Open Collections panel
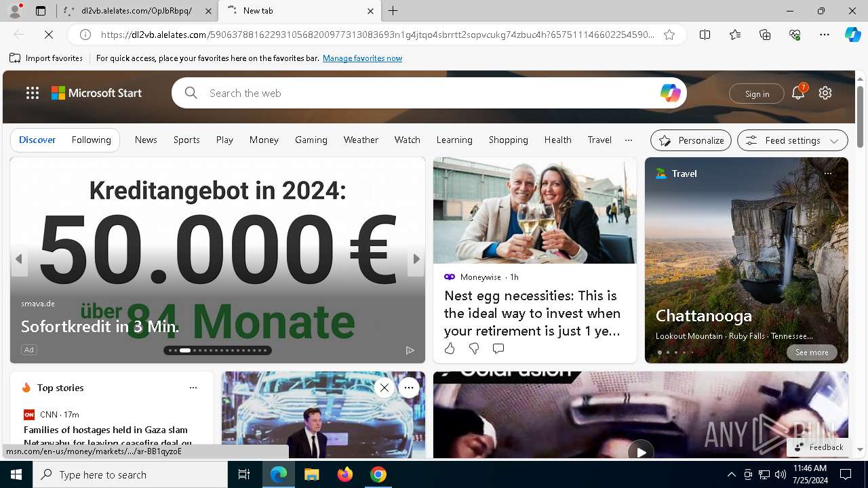Viewport: 868px width, 488px height. [765, 35]
